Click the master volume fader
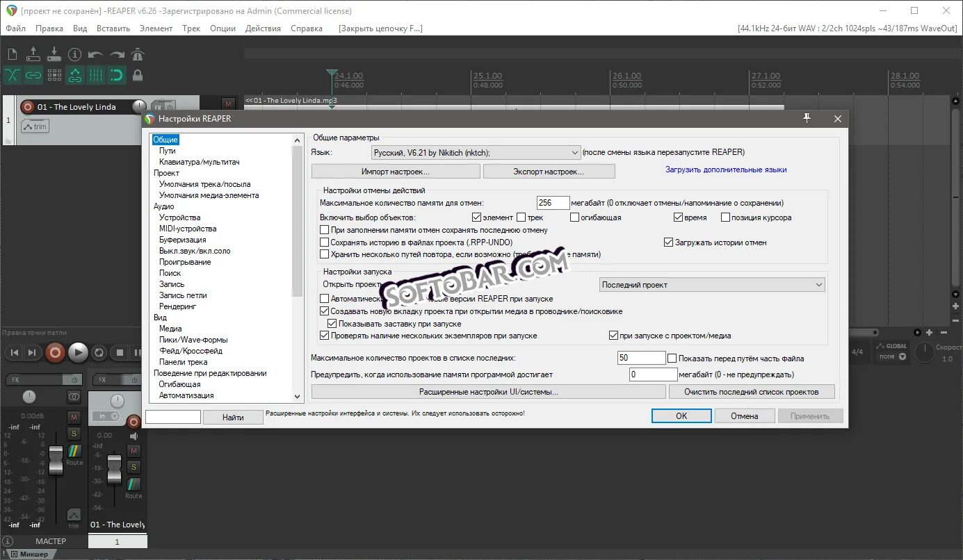The image size is (963, 560). 56,459
